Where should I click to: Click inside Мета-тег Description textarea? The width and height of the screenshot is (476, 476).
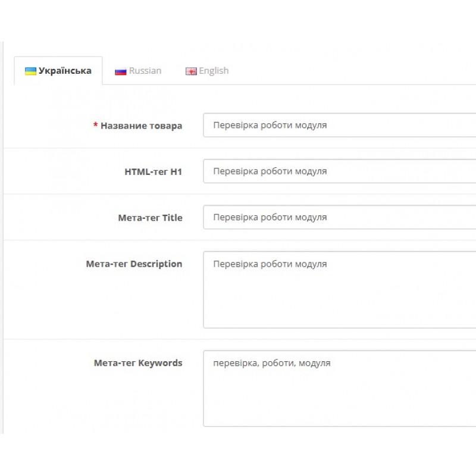339,290
